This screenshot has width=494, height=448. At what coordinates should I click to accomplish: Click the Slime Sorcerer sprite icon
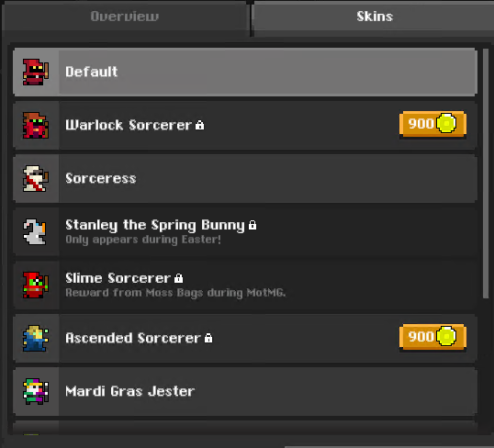(36, 285)
